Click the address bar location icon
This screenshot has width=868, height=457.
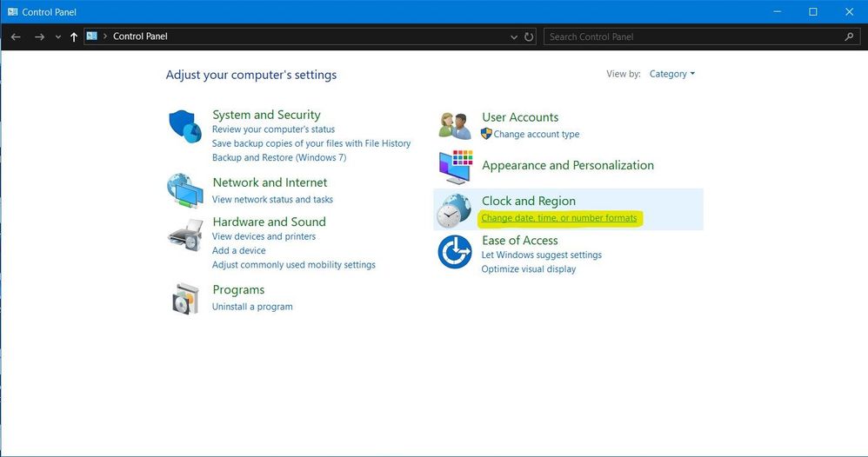tap(92, 36)
